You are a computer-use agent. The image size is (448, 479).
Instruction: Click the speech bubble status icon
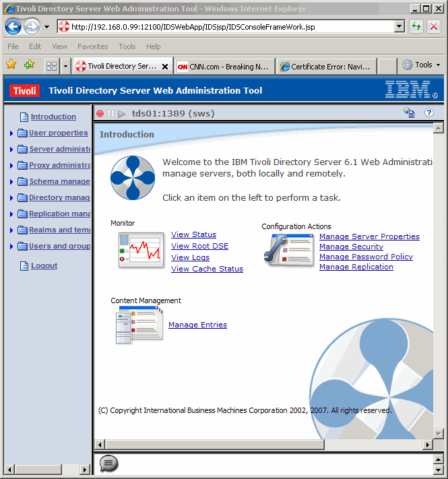click(x=108, y=463)
